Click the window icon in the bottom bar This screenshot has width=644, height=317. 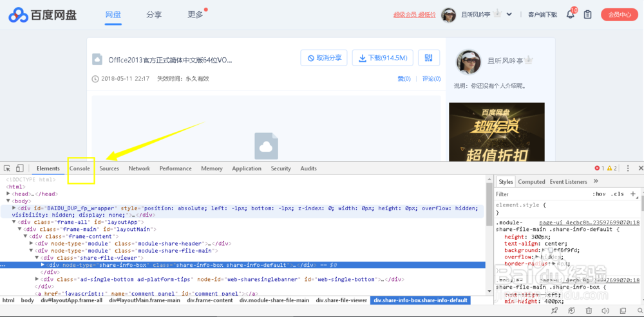point(623,311)
